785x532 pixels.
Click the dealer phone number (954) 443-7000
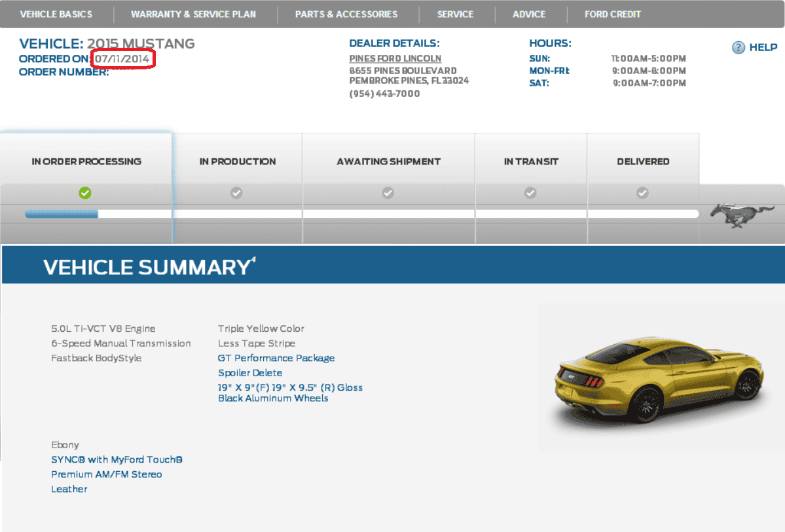(384, 94)
